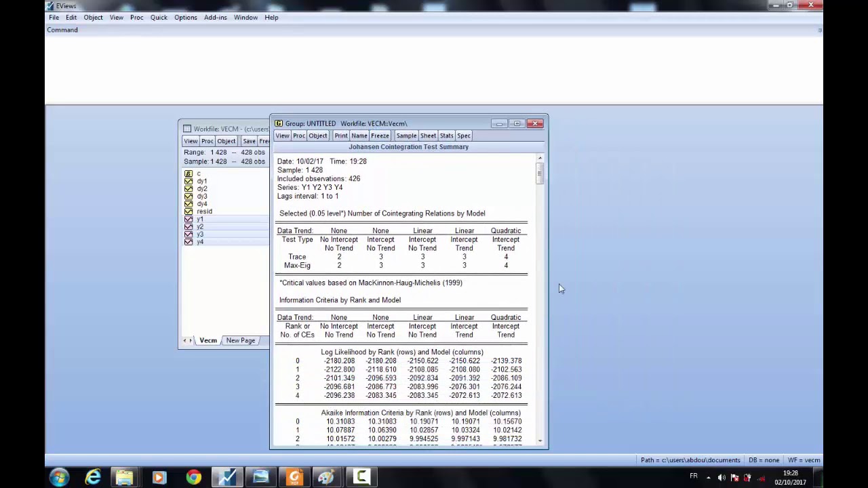
Task: Switch to EViews using its taskbar icon
Action: (227, 477)
